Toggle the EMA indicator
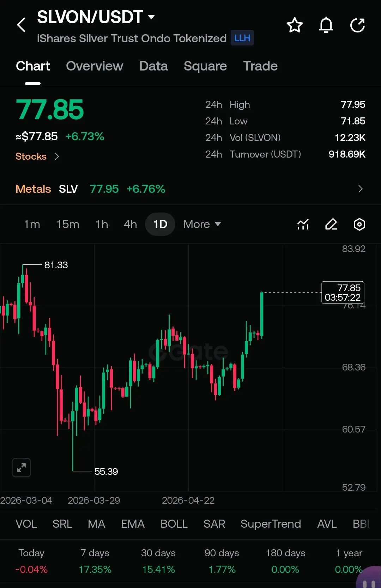The height and width of the screenshot is (588, 381). [133, 524]
